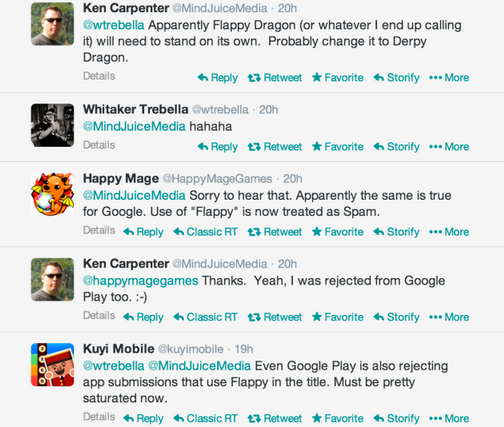Open More menu on Kuyi Mobile tweet

(x=449, y=418)
